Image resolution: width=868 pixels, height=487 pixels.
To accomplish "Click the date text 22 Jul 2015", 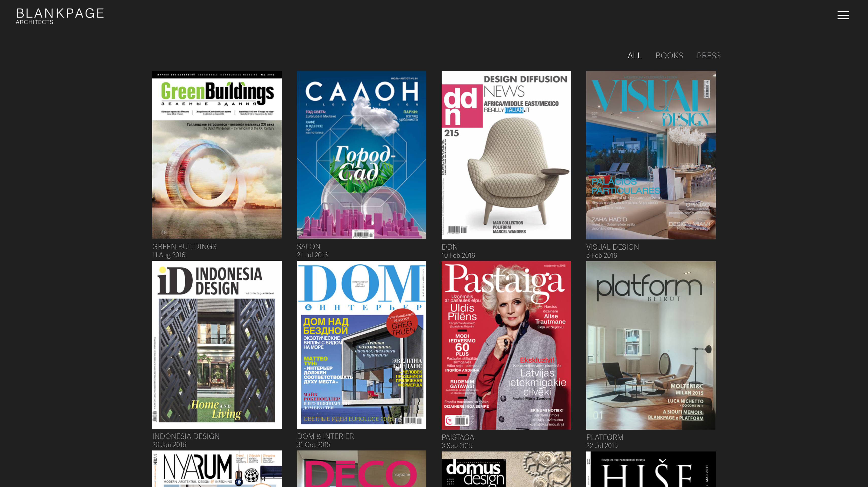I will coord(602,446).
